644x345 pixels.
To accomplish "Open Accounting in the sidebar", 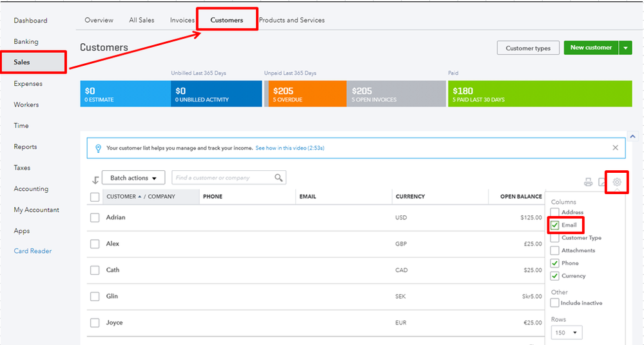I will tap(31, 189).
